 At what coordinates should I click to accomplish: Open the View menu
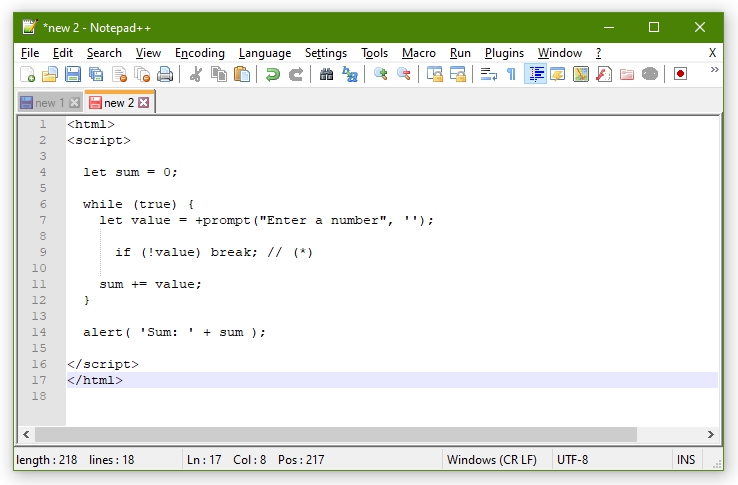[x=148, y=53]
